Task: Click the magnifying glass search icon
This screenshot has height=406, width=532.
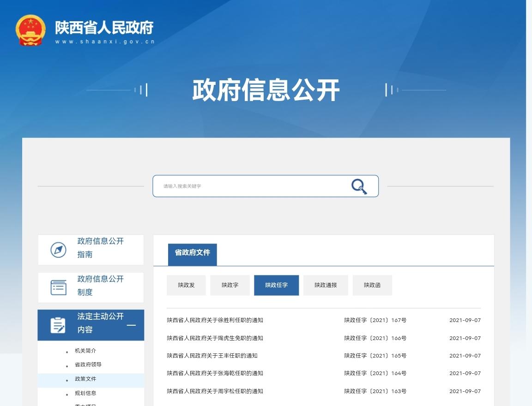Action: point(359,186)
